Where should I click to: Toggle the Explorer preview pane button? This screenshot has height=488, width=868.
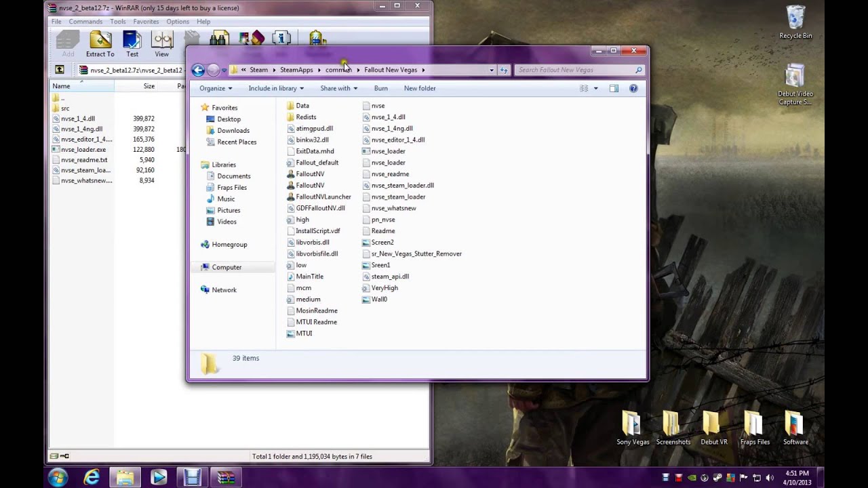click(x=614, y=88)
